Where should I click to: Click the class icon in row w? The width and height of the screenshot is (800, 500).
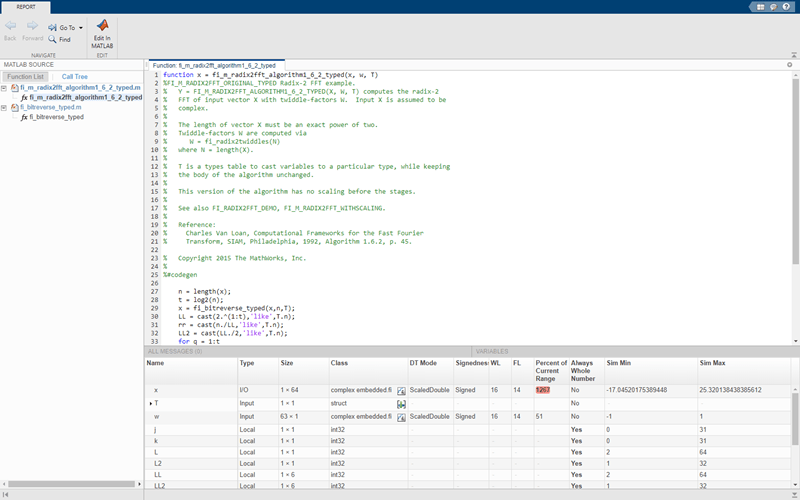click(401, 416)
